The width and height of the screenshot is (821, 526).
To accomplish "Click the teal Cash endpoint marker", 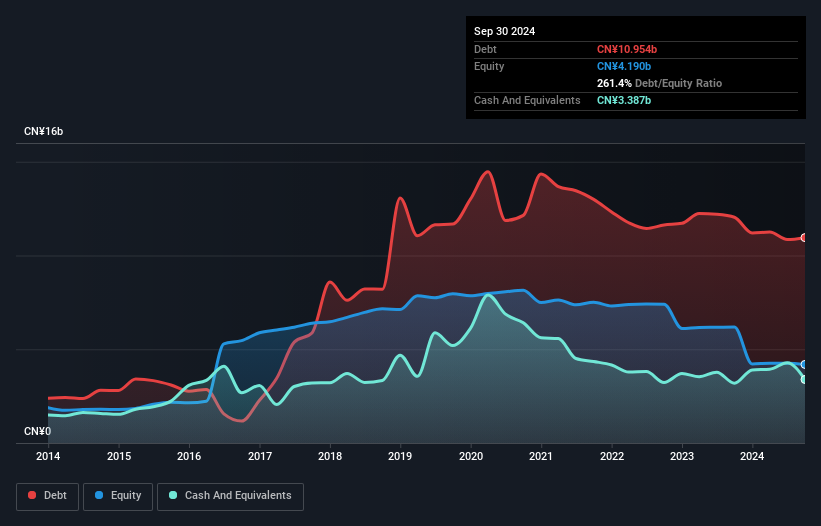I will (x=804, y=379).
